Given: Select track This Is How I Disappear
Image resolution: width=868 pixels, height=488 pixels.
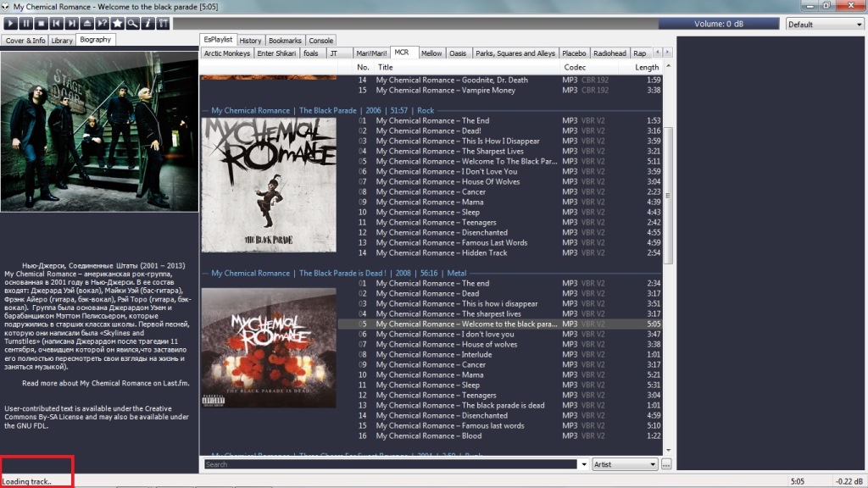Looking at the screenshot, I should pyautogui.click(x=500, y=141).
